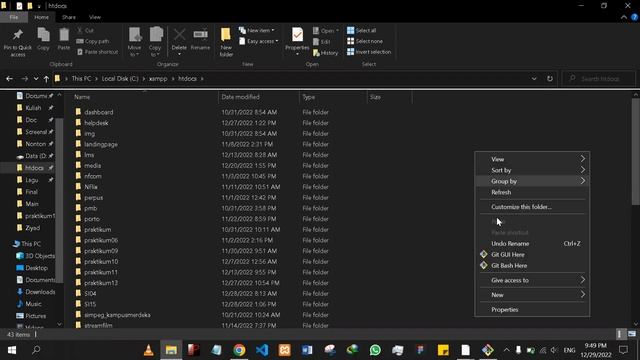Screen dimensions: 640x360
Task: Expand the address bar history dropdown
Action: coord(534,78)
